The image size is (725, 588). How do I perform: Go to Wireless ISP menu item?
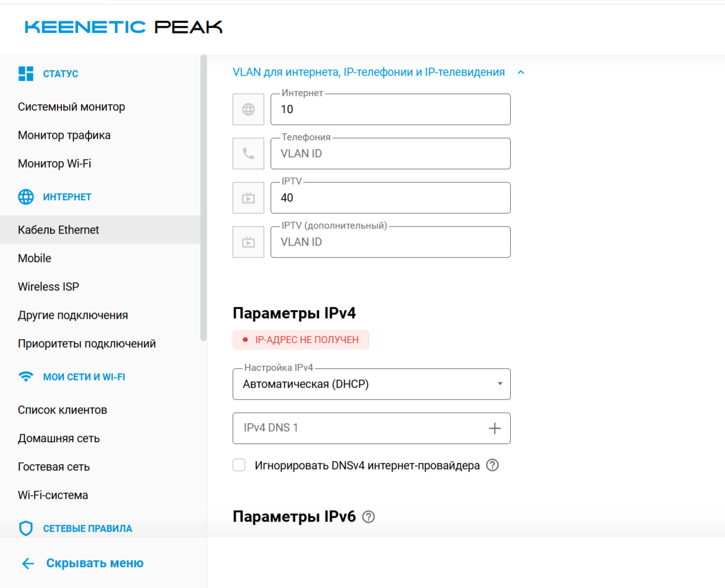point(49,286)
